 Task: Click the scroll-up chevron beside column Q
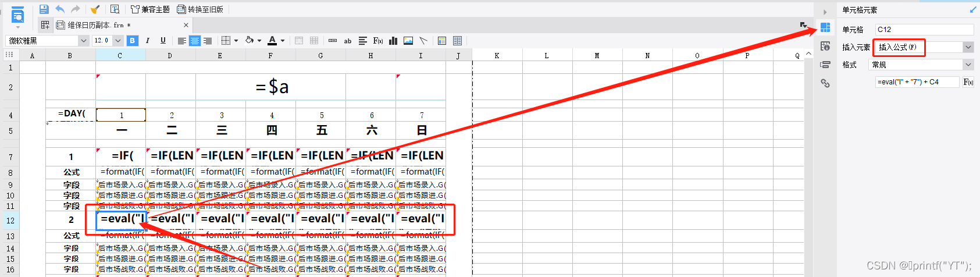click(808, 54)
